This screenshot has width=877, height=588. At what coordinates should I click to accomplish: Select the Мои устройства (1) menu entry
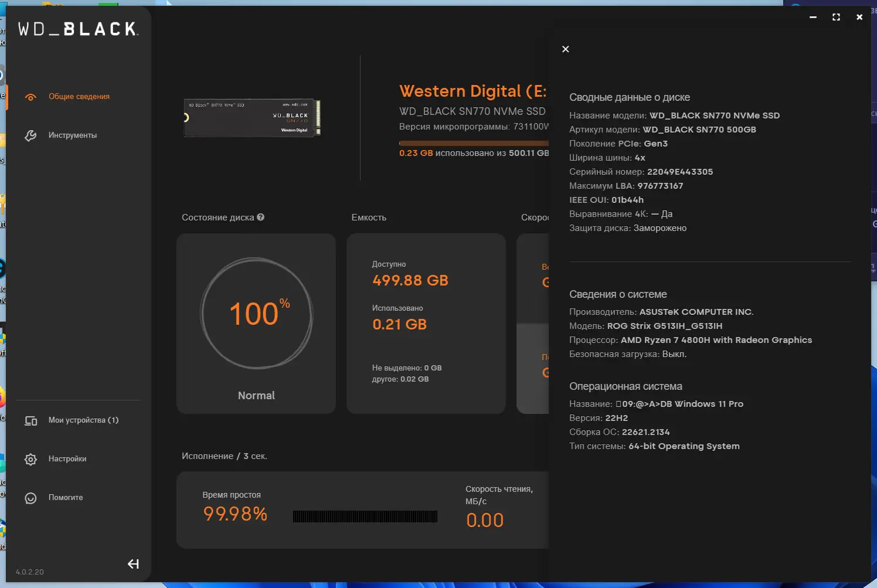point(83,420)
